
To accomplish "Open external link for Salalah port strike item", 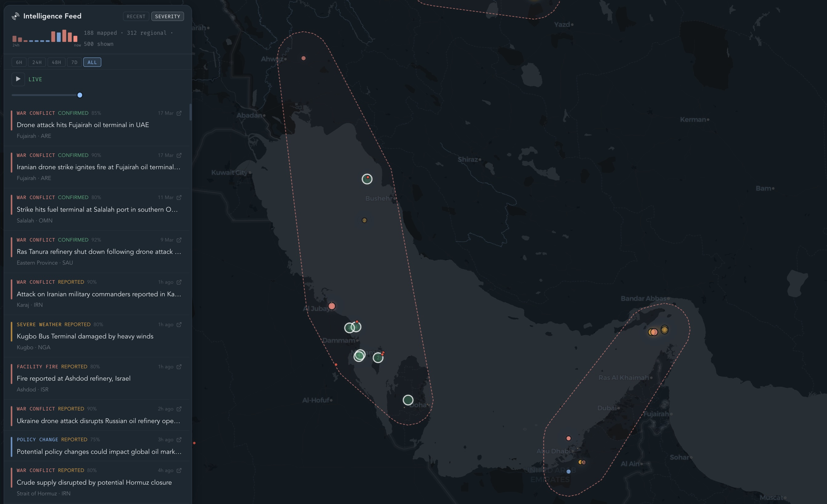I will click(179, 198).
